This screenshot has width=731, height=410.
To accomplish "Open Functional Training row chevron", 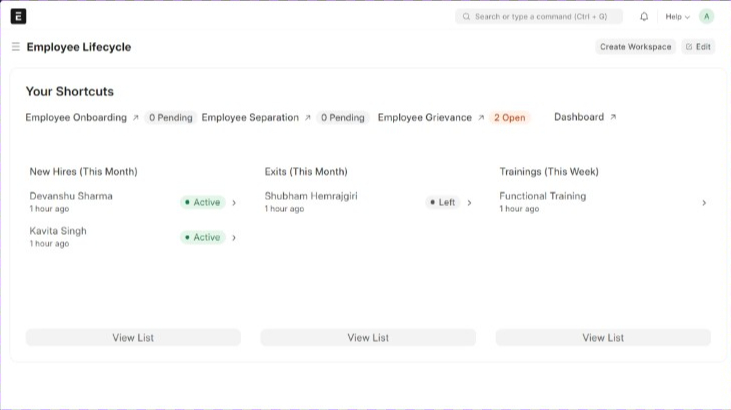I will [x=704, y=203].
